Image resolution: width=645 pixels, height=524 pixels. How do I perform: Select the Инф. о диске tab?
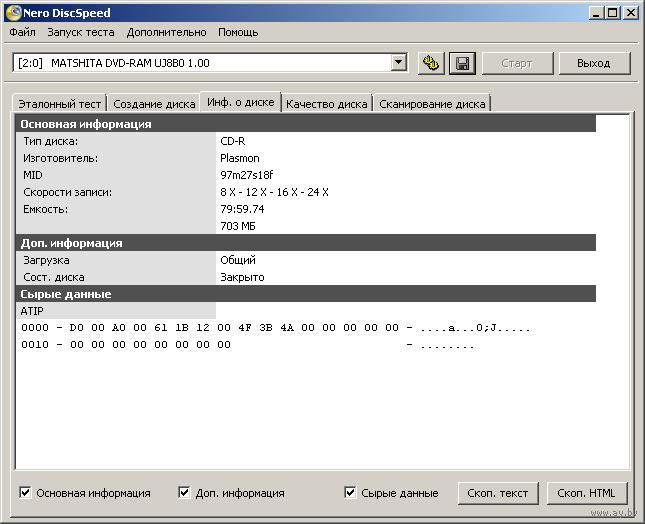click(241, 102)
